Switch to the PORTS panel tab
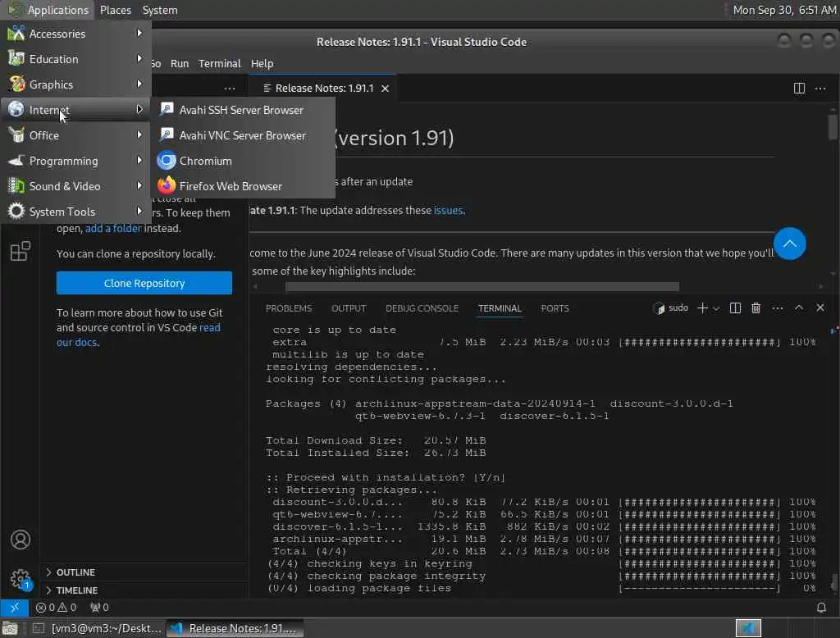840x638 pixels. click(x=555, y=308)
